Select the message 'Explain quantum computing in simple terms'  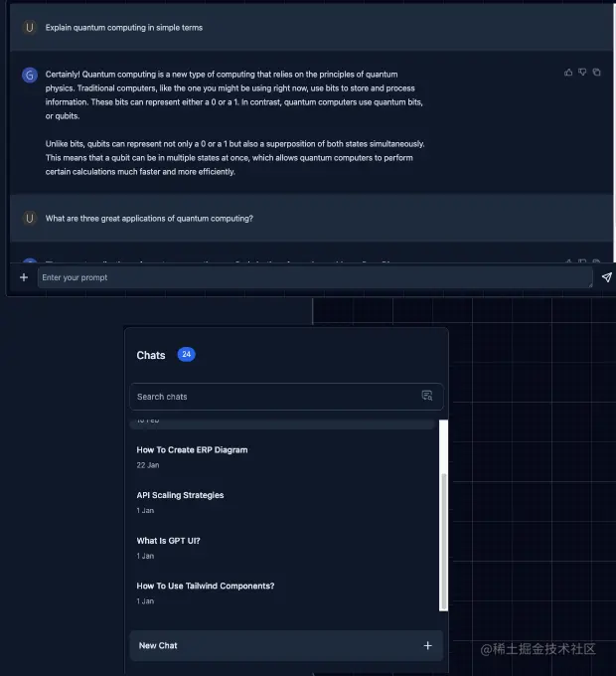pos(123,28)
